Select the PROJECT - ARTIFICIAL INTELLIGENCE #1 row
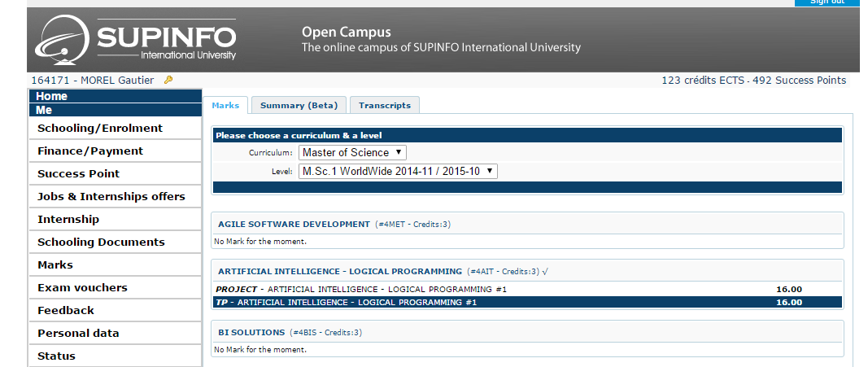Image resolution: width=868 pixels, height=367 pixels. 528,289
